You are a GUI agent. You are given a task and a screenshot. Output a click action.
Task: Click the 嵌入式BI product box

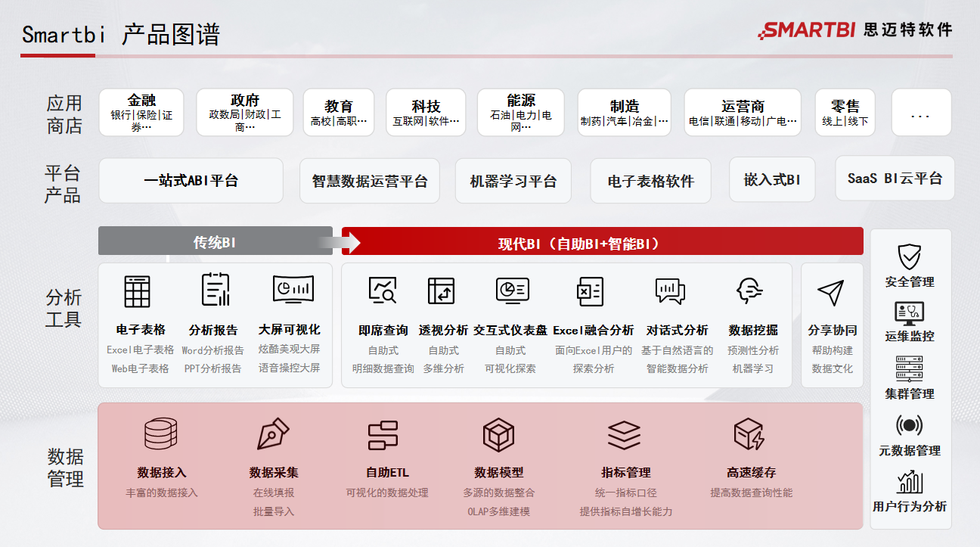click(772, 179)
